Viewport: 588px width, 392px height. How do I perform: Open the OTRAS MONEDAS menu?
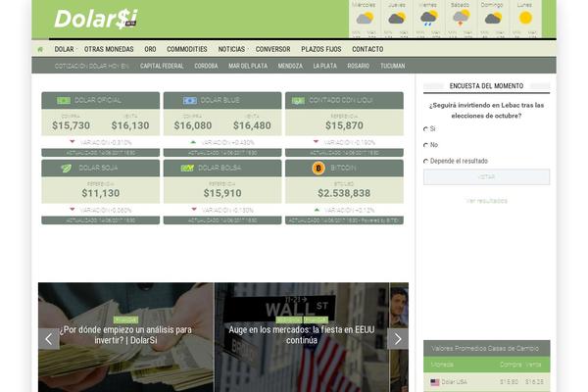point(109,49)
